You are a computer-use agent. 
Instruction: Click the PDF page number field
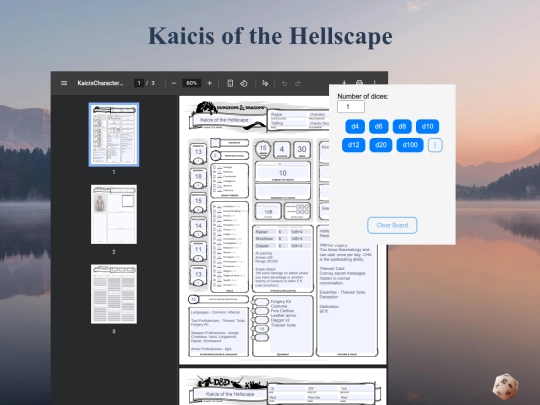(139, 83)
